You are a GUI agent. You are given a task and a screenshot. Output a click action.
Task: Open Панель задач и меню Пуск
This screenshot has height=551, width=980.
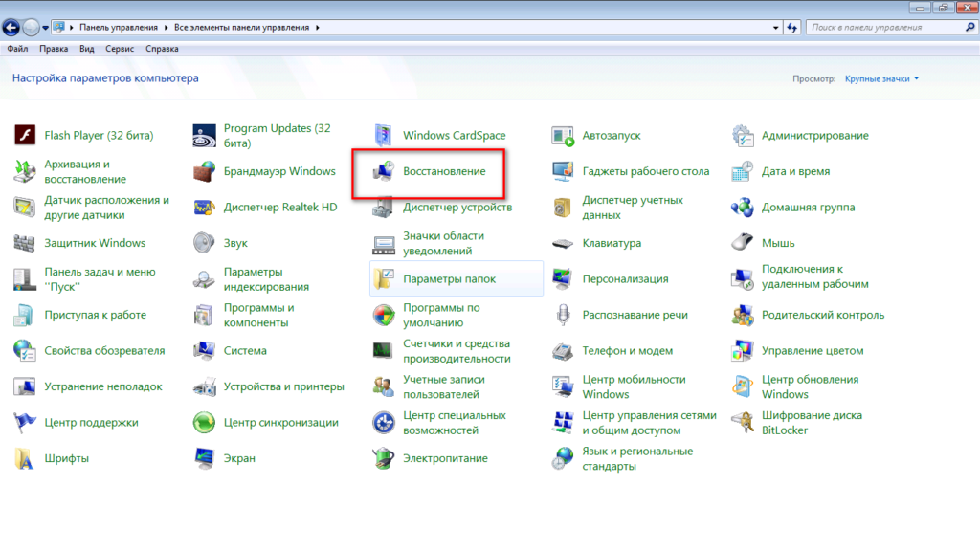tap(100, 278)
